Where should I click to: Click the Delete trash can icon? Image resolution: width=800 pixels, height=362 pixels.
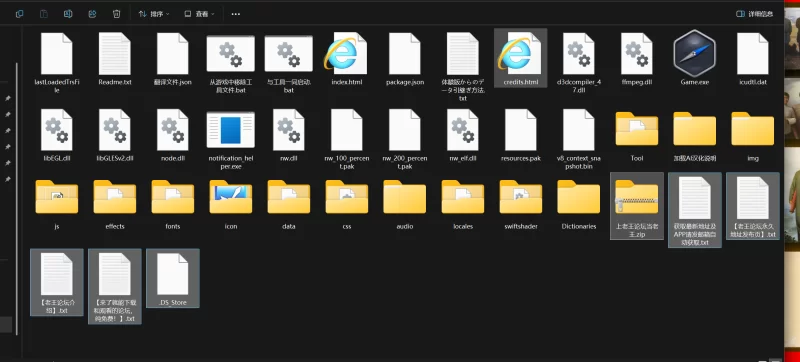[x=116, y=14]
